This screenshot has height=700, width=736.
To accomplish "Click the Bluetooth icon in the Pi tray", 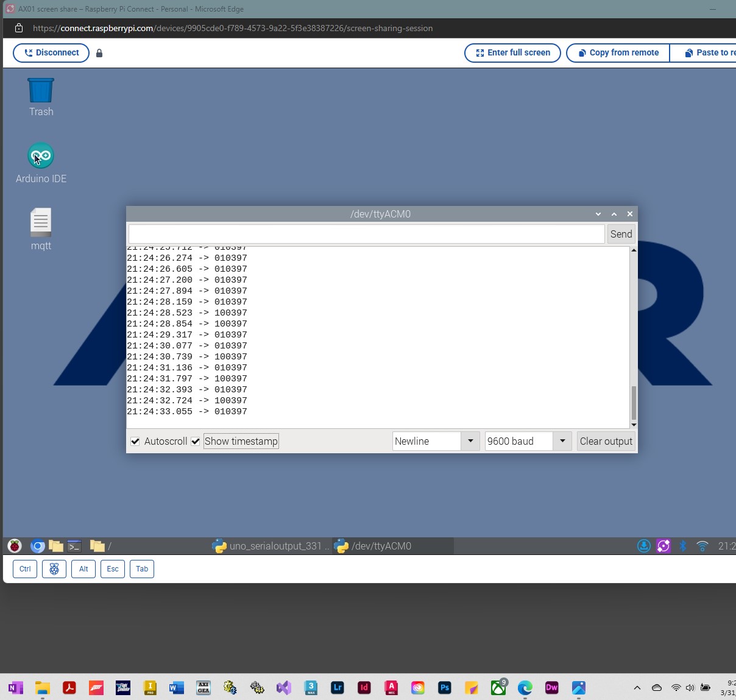I will click(x=682, y=546).
